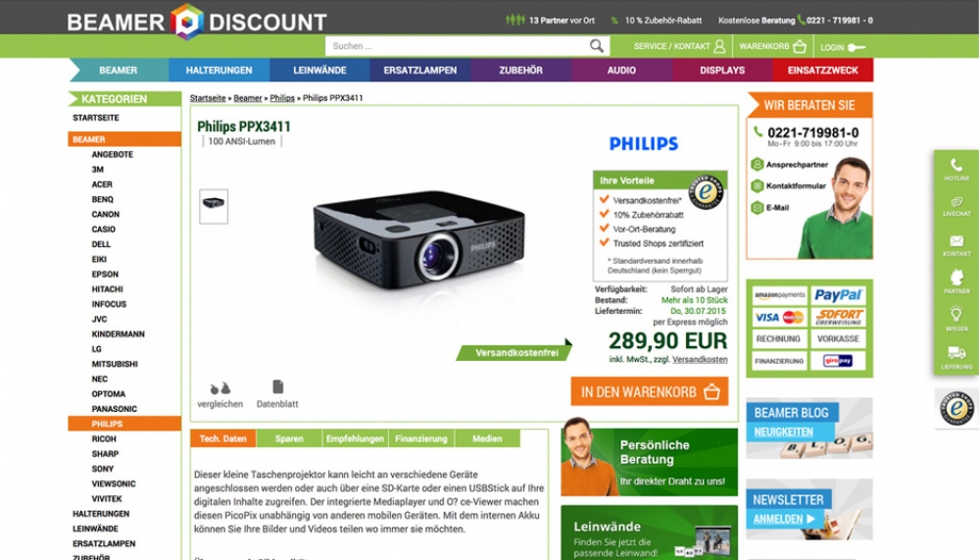Open Warenkorb cart in header
The height and width of the screenshot is (560, 980).
tap(772, 46)
